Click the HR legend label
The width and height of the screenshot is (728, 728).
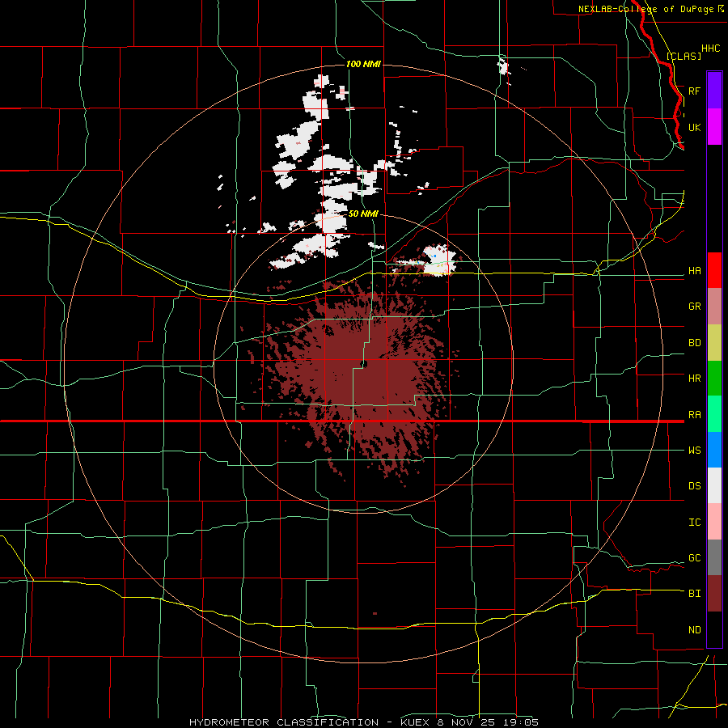(694, 379)
